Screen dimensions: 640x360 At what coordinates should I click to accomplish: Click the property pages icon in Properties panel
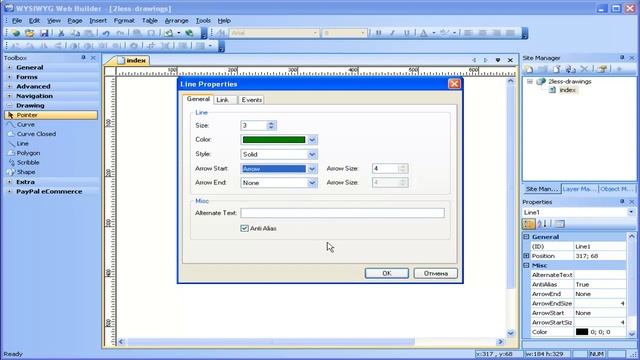coord(560,224)
